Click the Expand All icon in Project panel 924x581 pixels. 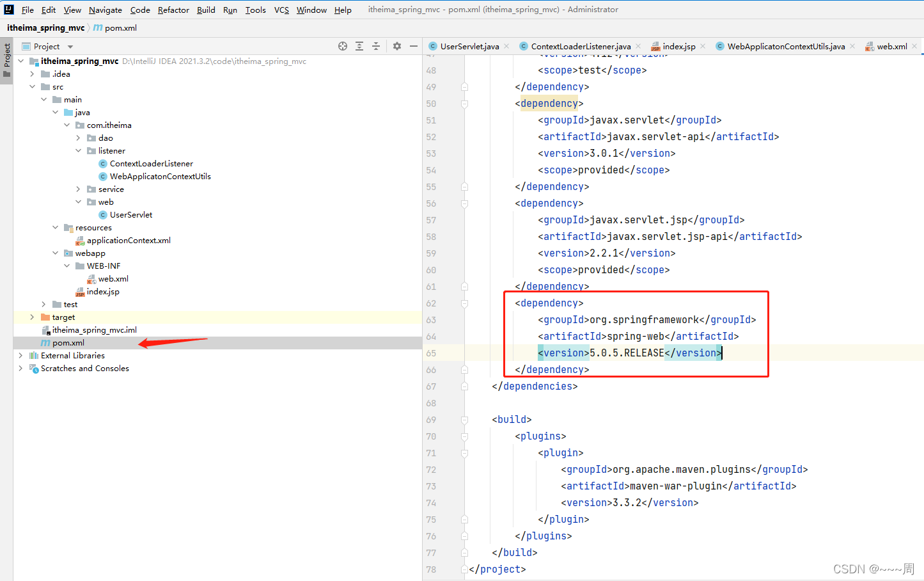[359, 46]
